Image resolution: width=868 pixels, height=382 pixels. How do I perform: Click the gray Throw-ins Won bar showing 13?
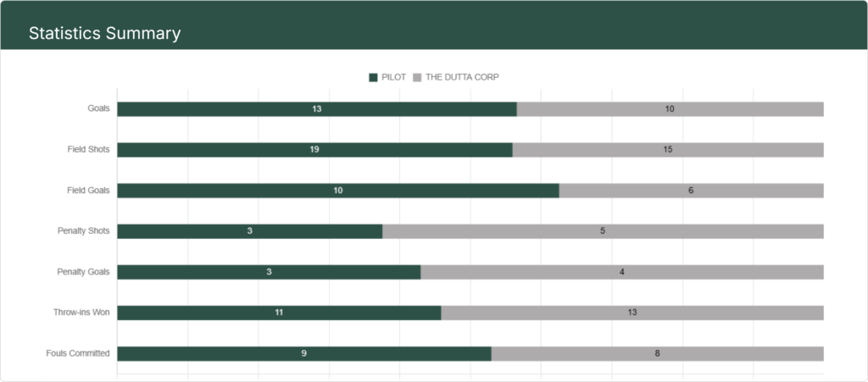[x=632, y=313]
